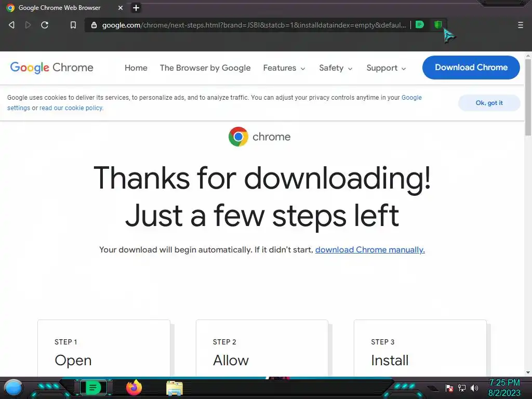
Task: Select the STEP 2 Allow card
Action: click(x=262, y=348)
